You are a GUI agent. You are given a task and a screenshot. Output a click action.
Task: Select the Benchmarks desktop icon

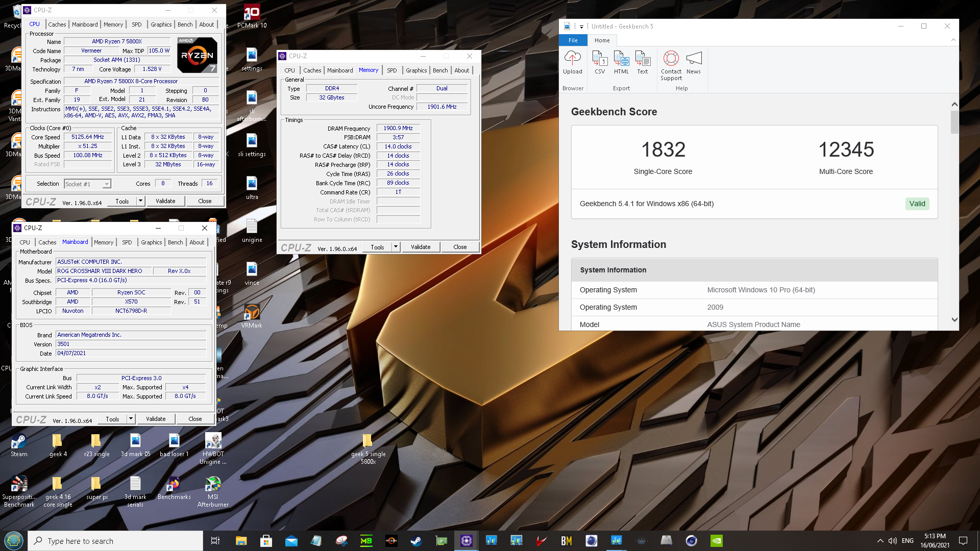tap(174, 488)
